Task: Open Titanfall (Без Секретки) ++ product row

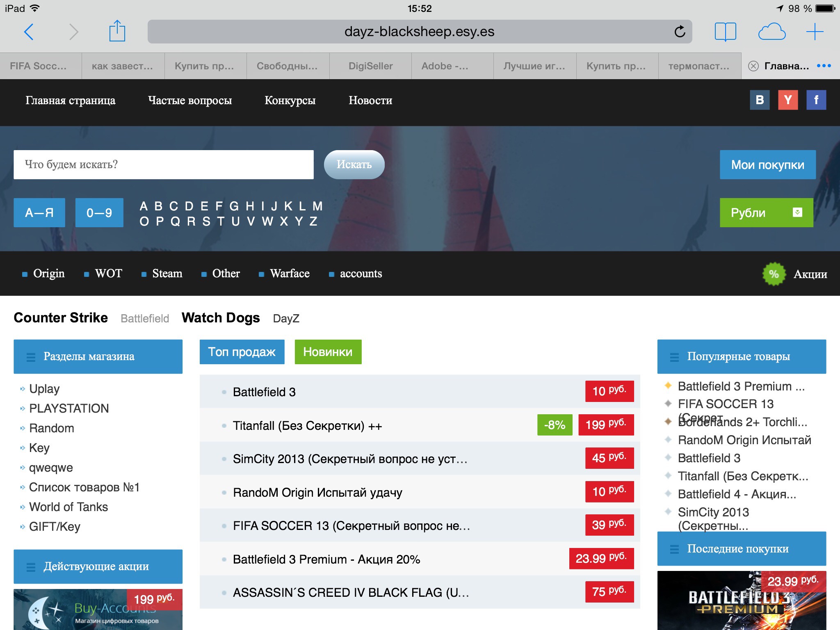Action: click(420, 425)
